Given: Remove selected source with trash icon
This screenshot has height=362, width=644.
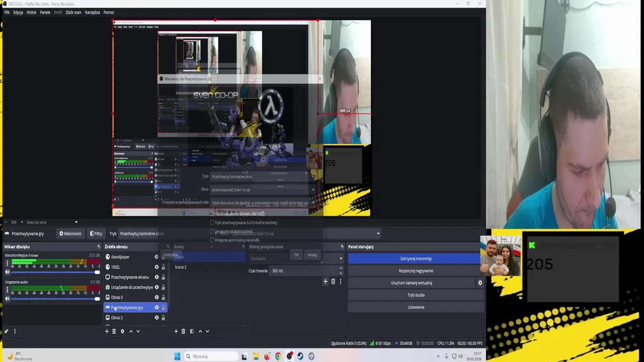Looking at the screenshot, I should coord(114,331).
